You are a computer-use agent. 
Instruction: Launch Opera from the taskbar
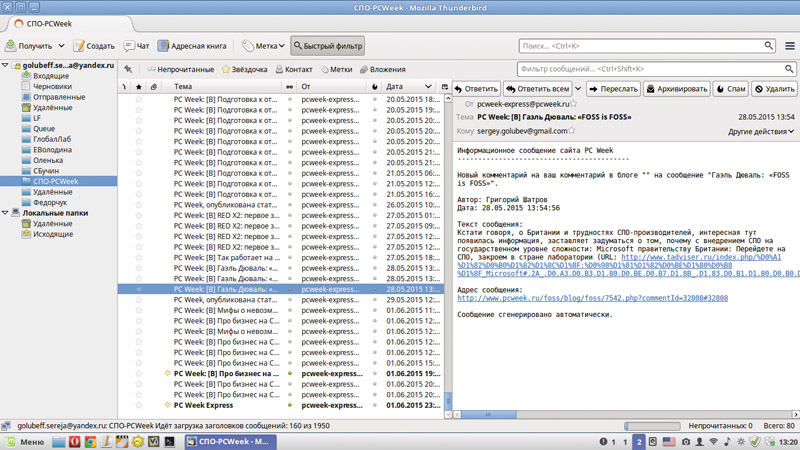click(x=74, y=442)
